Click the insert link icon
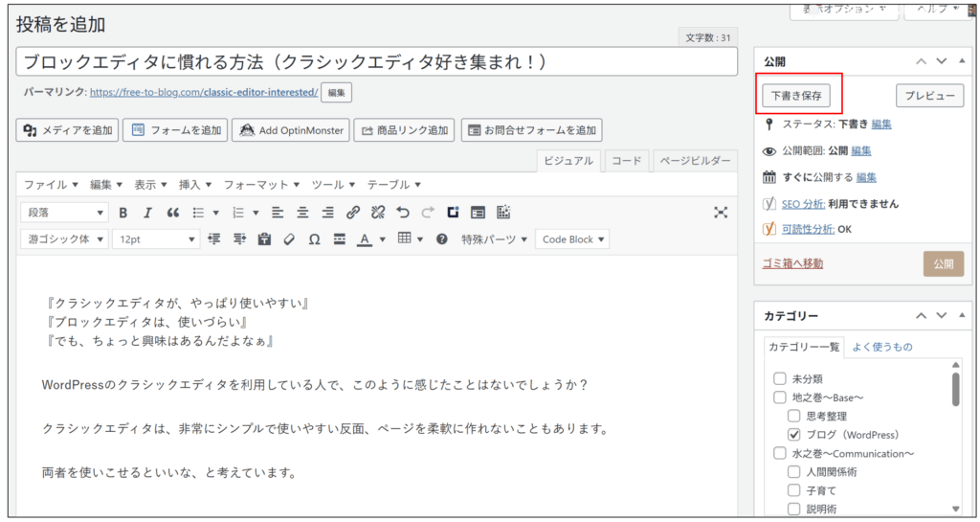This screenshot has width=980, height=522. tap(353, 213)
